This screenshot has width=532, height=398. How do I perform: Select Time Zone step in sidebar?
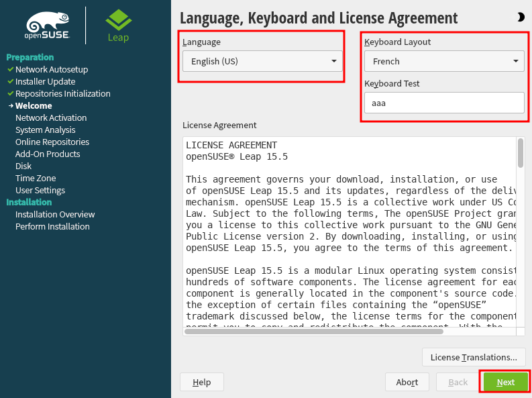pyautogui.click(x=36, y=178)
